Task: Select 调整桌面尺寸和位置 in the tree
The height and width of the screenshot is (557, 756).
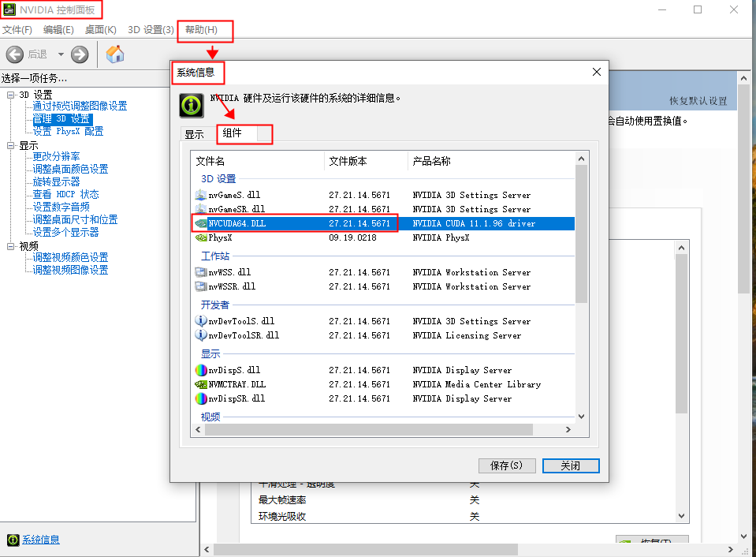Action: click(75, 219)
